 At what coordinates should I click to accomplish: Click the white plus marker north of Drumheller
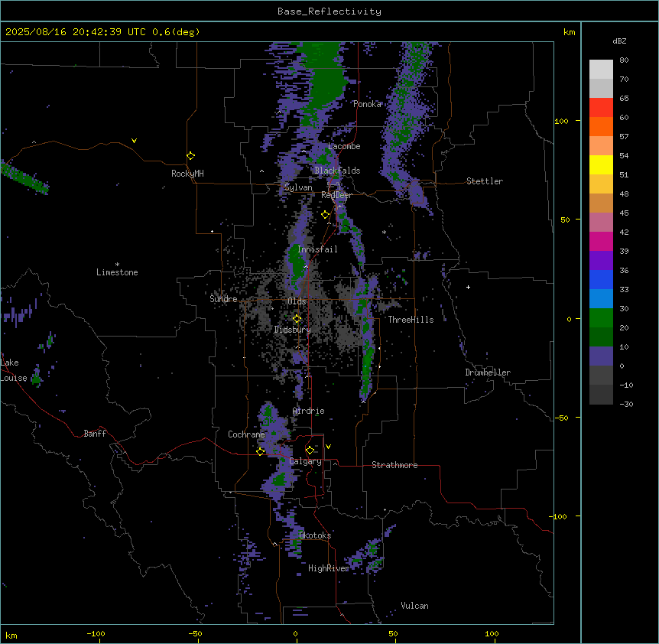tap(468, 287)
